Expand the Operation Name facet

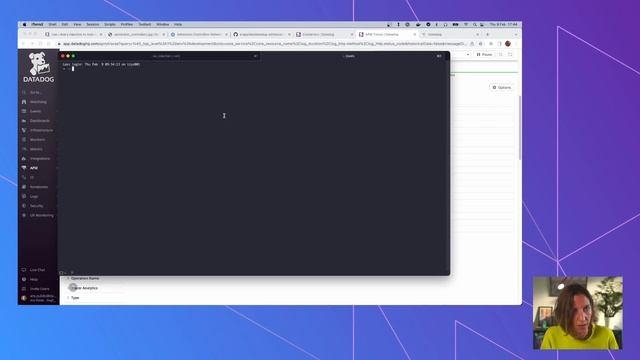[x=84, y=278]
